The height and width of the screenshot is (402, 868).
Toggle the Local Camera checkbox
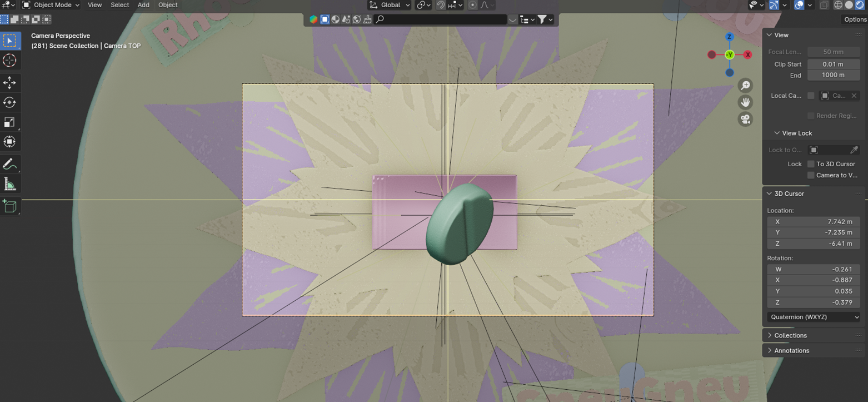tap(811, 96)
